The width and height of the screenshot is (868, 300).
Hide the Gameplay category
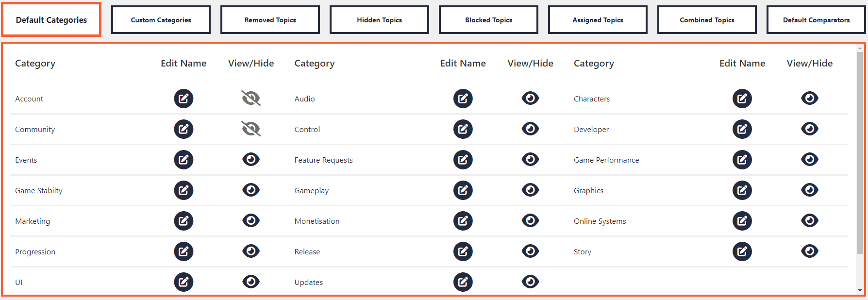[530, 190]
